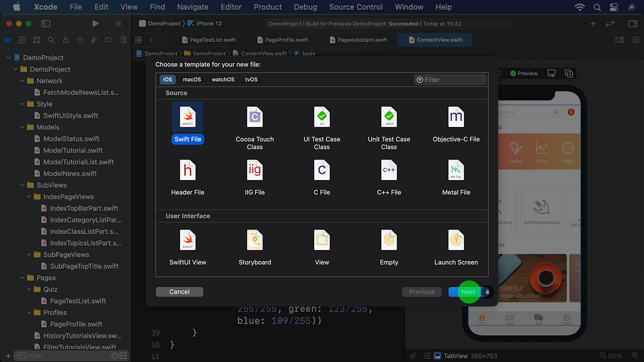Go back in editor history
Viewport: 644px width, 362px height.
click(151, 40)
